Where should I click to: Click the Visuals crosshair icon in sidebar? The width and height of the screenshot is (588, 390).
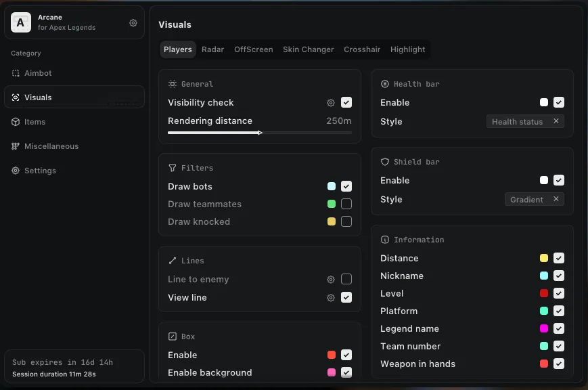(16, 97)
